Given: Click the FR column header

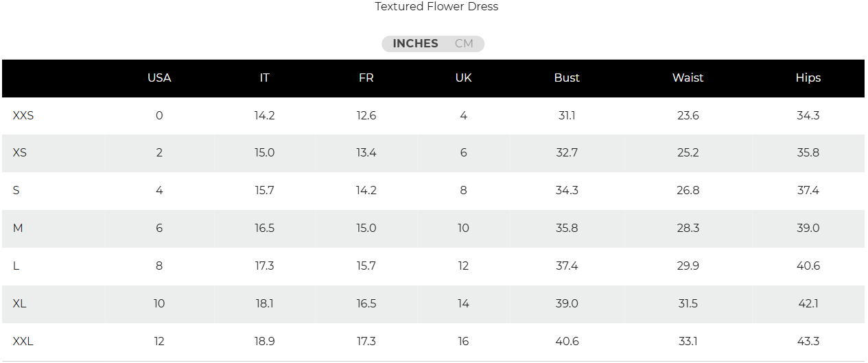Looking at the screenshot, I should pyautogui.click(x=366, y=78).
